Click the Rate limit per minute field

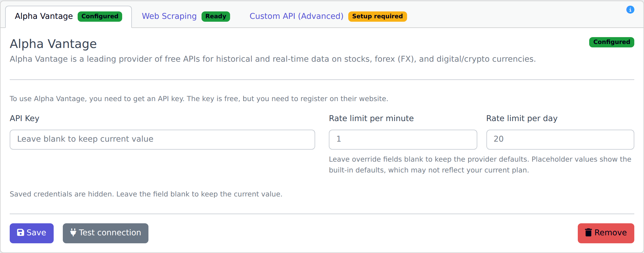[403, 140]
